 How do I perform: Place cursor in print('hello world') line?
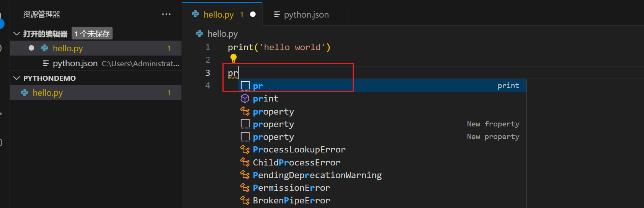pos(279,47)
